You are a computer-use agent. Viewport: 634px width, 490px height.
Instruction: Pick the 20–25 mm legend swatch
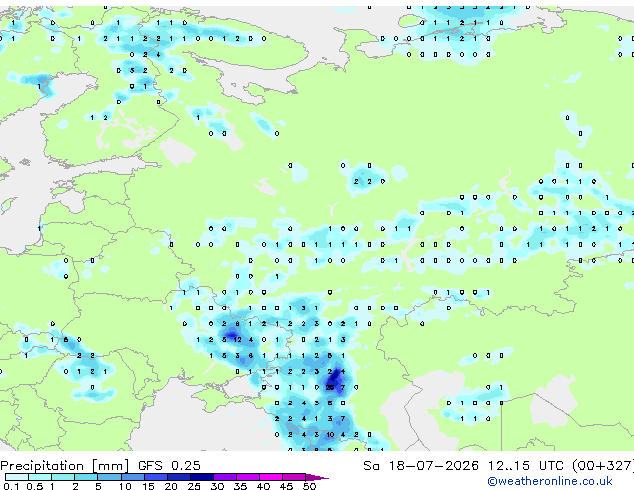pos(178,477)
